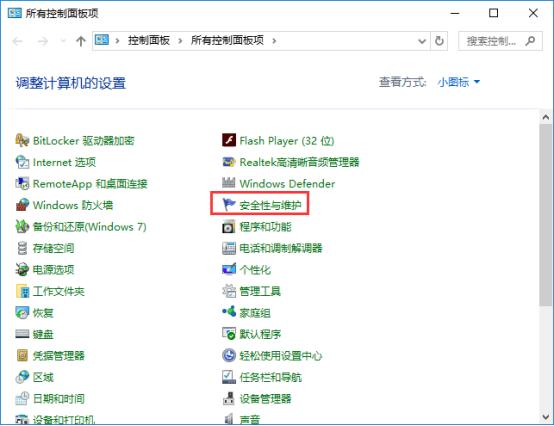Screen dimensions: 554x426
Task: Open 设备管理器 link
Action: tap(265, 398)
